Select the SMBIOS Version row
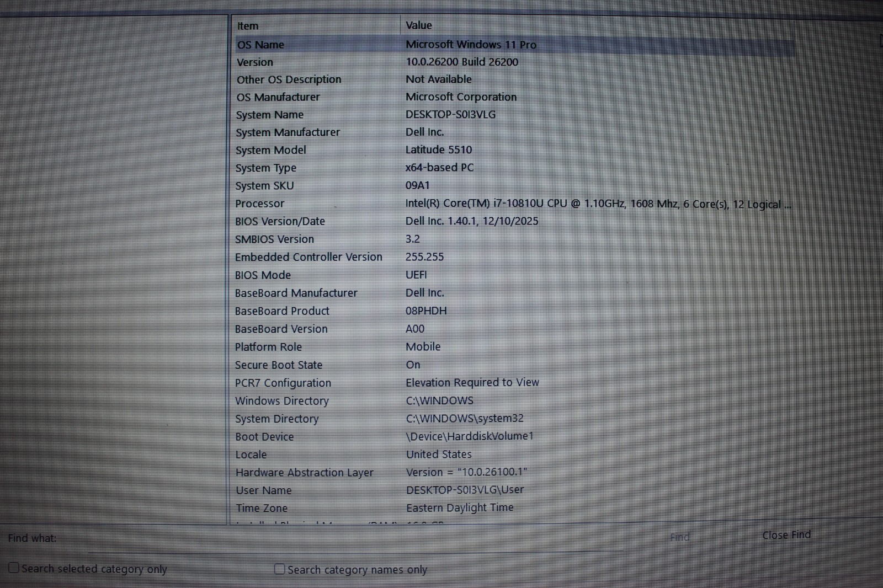883x588 pixels. (x=514, y=239)
